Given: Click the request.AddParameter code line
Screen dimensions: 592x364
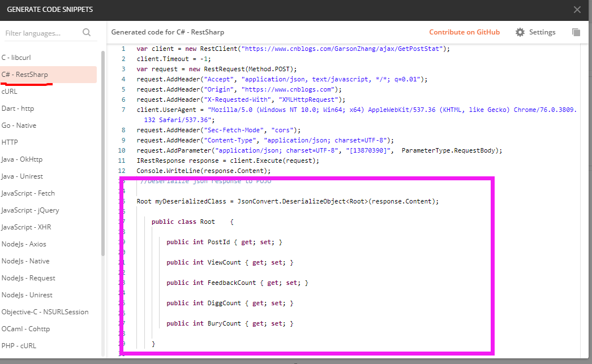Looking at the screenshot, I should coord(319,150).
